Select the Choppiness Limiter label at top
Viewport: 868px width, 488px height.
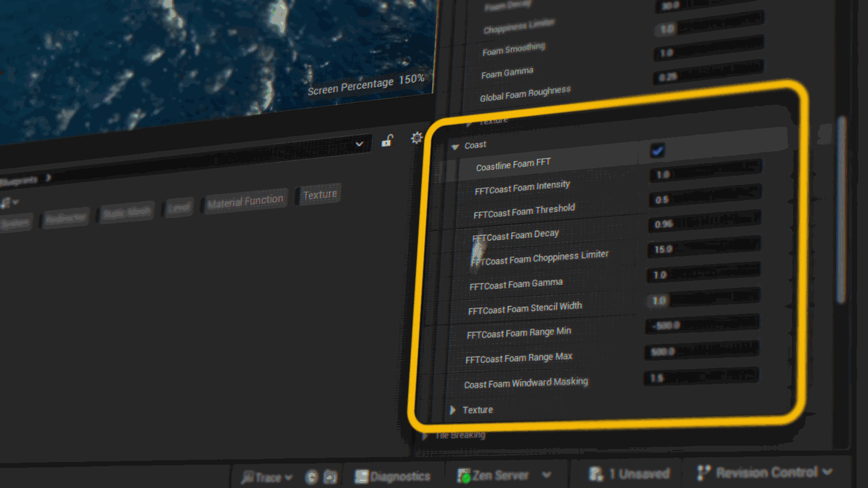[x=519, y=26]
